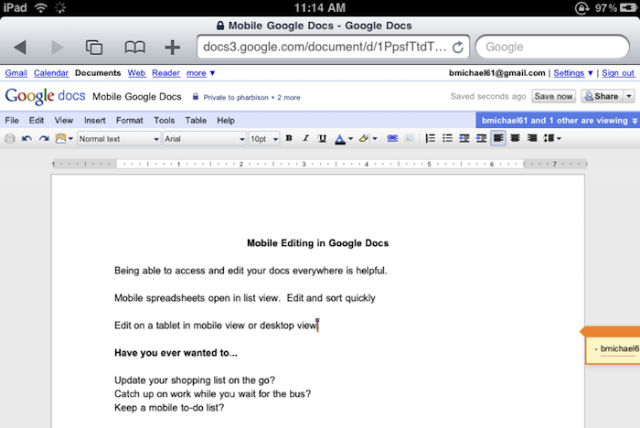Click the document title 'Mobile Google Docs'
640x428 pixels.
[x=137, y=97]
